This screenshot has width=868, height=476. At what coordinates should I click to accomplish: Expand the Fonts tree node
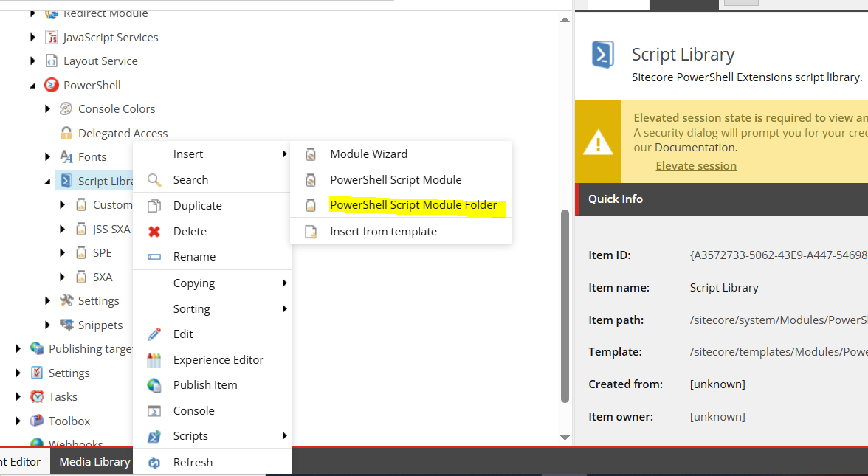point(47,156)
